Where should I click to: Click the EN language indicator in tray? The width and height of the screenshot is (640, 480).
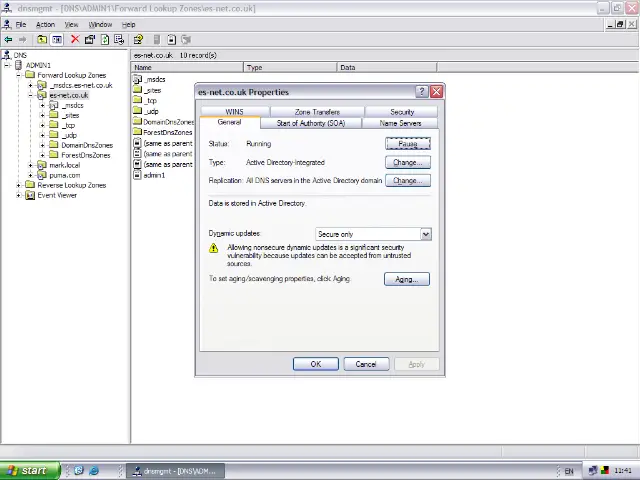pyautogui.click(x=569, y=471)
